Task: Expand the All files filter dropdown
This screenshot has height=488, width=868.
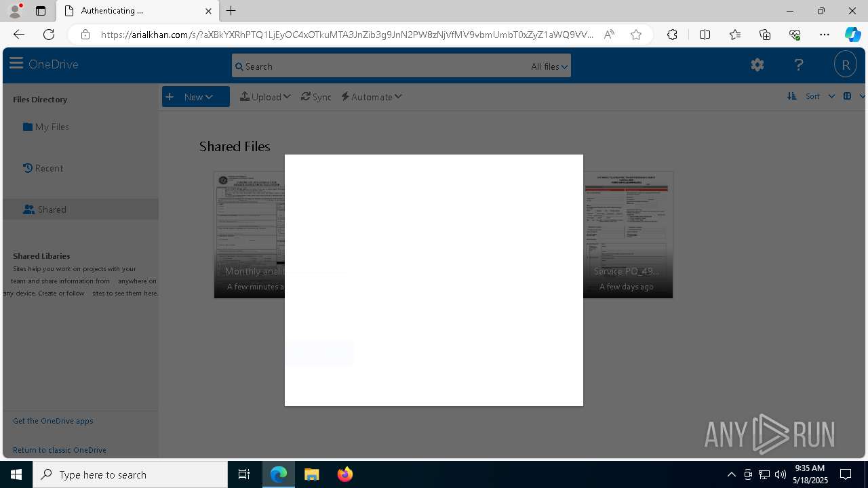Action: tap(549, 66)
